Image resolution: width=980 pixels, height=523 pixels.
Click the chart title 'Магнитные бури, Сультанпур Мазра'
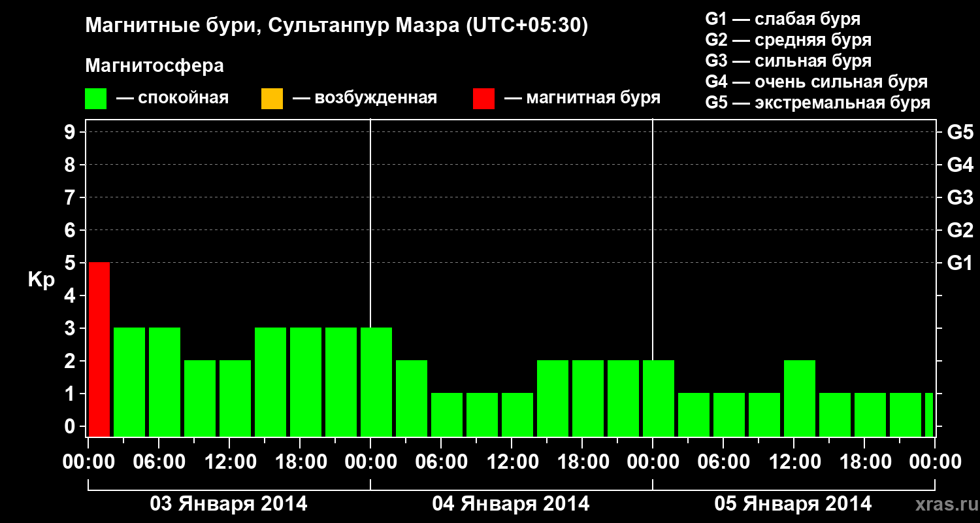pos(337,25)
